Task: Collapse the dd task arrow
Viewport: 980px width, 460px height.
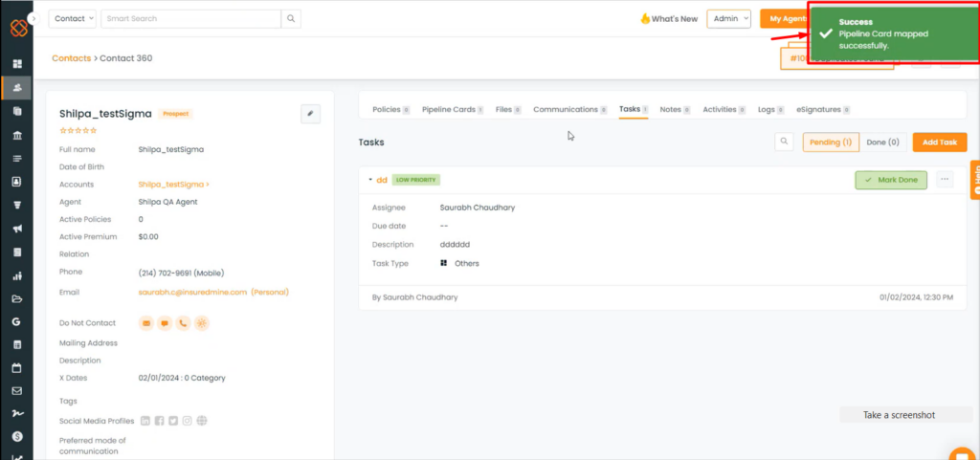Action: [370, 180]
